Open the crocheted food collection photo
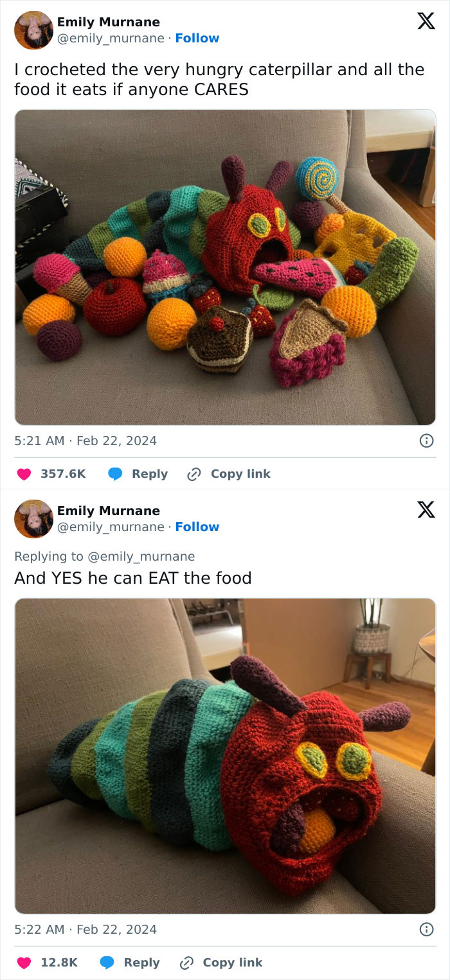Image resolution: width=450 pixels, height=980 pixels. tap(225, 267)
